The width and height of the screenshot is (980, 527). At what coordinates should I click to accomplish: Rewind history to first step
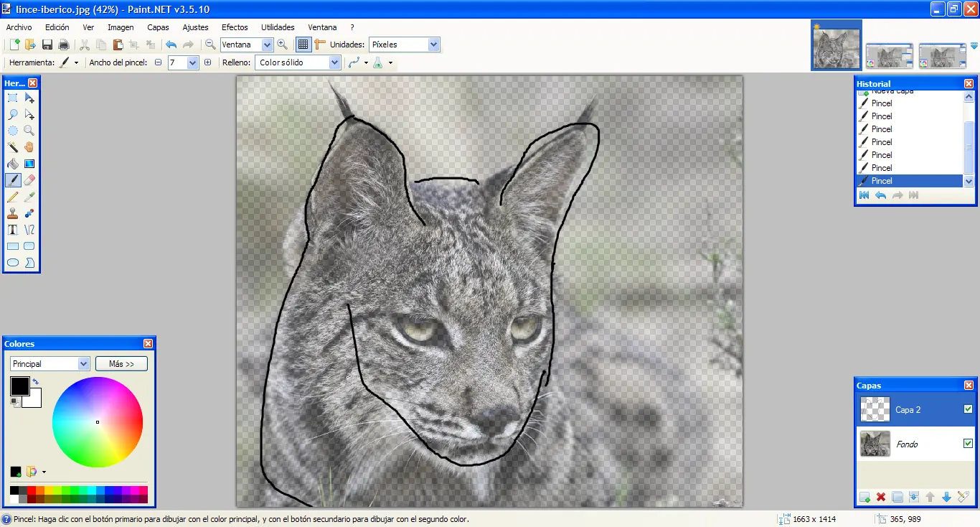tap(864, 195)
